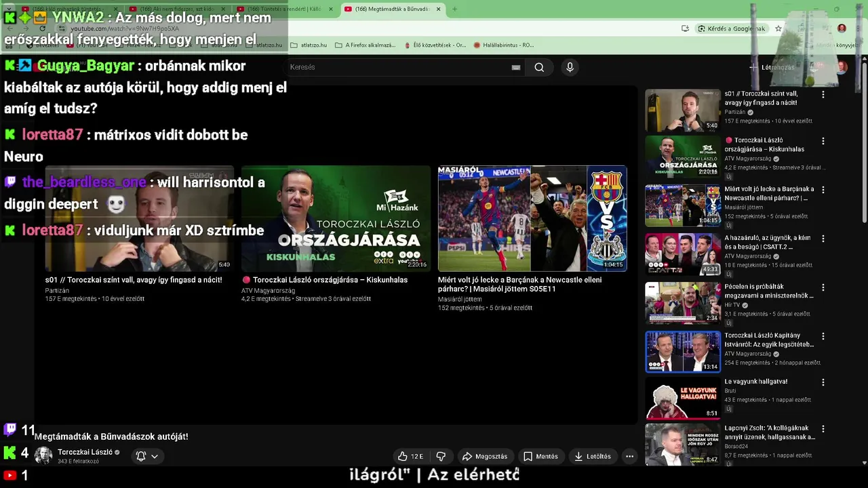Open the YouTube account avatar menu
This screenshot has width=868, height=488.
(842, 67)
